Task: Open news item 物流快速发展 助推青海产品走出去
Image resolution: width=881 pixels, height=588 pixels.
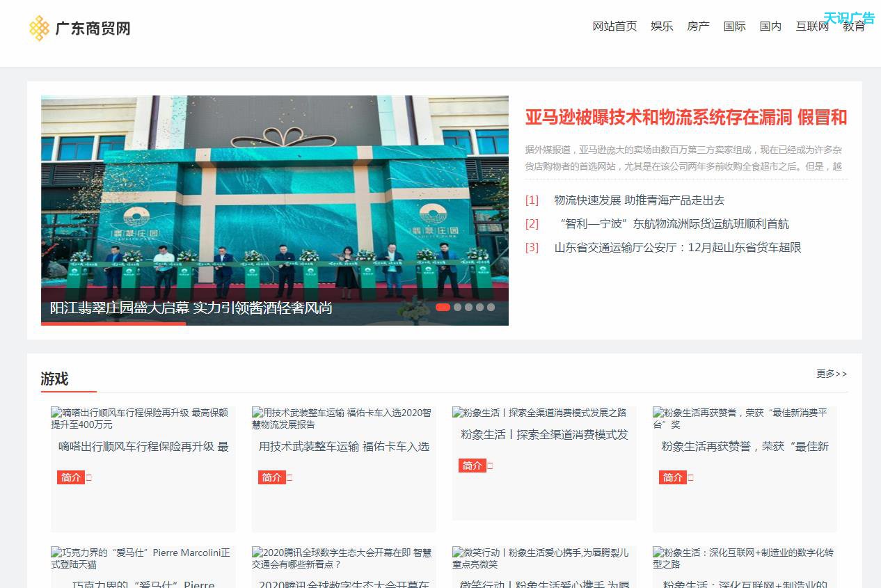Action: (x=639, y=200)
